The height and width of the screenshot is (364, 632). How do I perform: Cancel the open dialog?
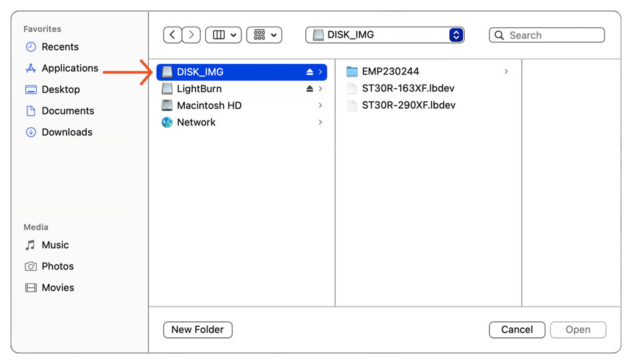click(x=517, y=330)
